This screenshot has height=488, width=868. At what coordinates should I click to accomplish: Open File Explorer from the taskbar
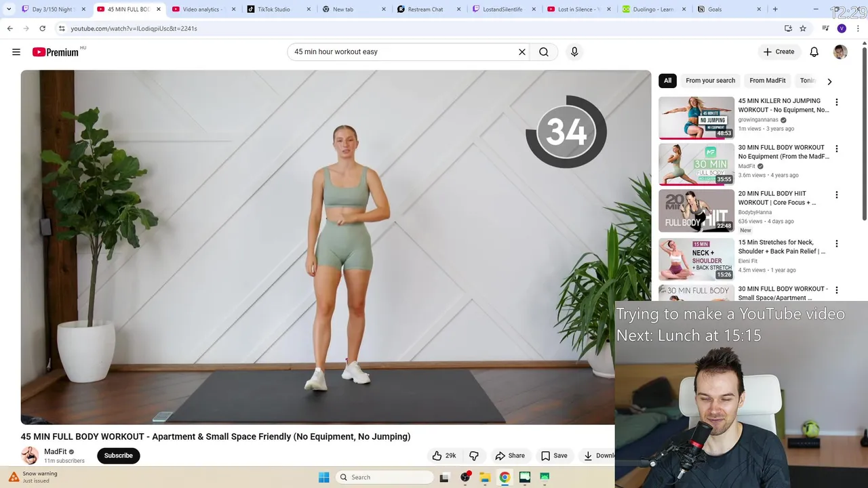485,477
